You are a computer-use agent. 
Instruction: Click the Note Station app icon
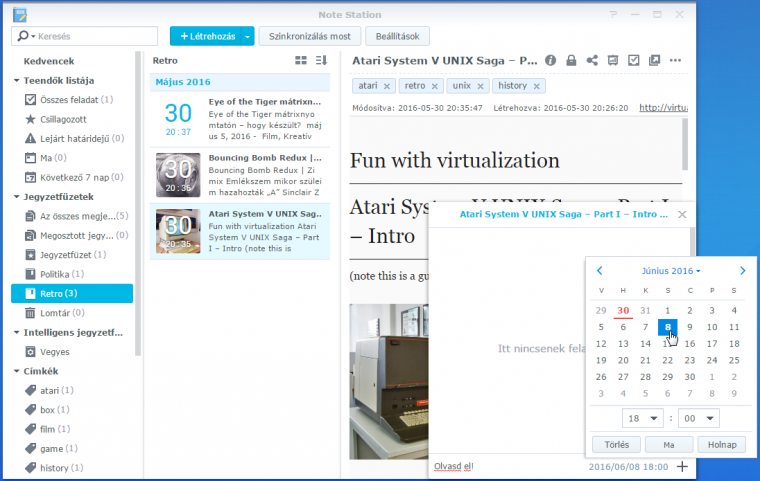pos(20,15)
